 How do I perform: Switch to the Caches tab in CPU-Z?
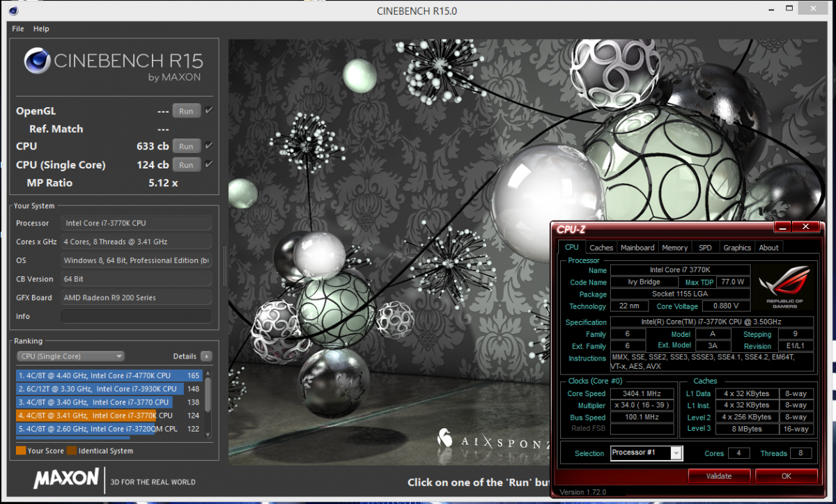click(601, 248)
